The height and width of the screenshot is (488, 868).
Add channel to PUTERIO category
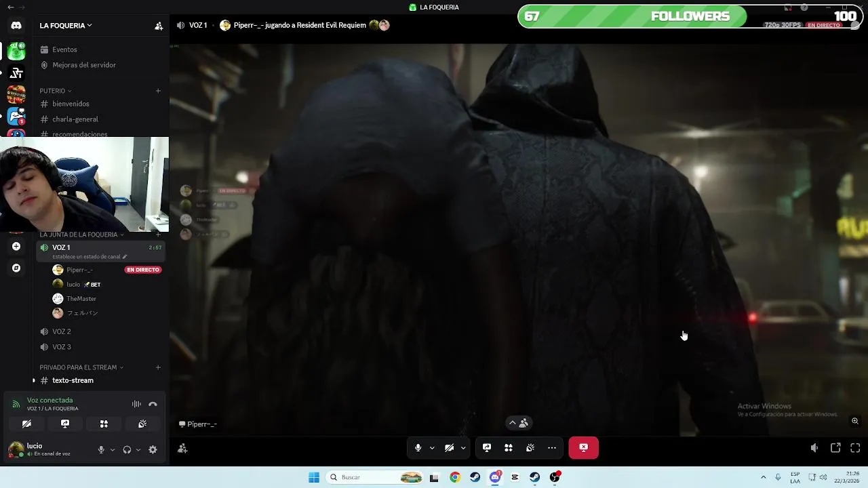click(158, 91)
